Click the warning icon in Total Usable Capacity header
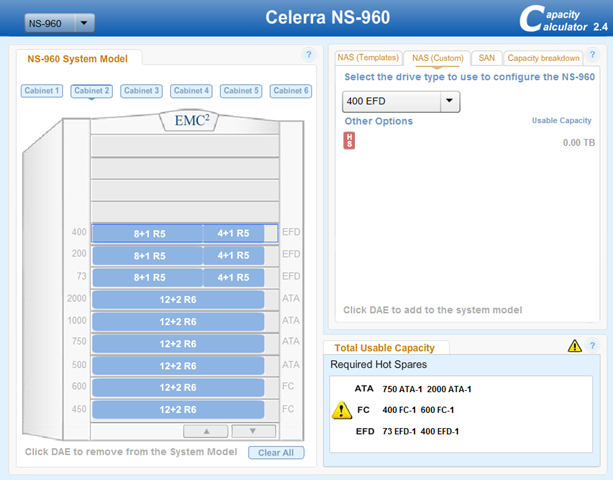The image size is (613, 480). pos(575,346)
